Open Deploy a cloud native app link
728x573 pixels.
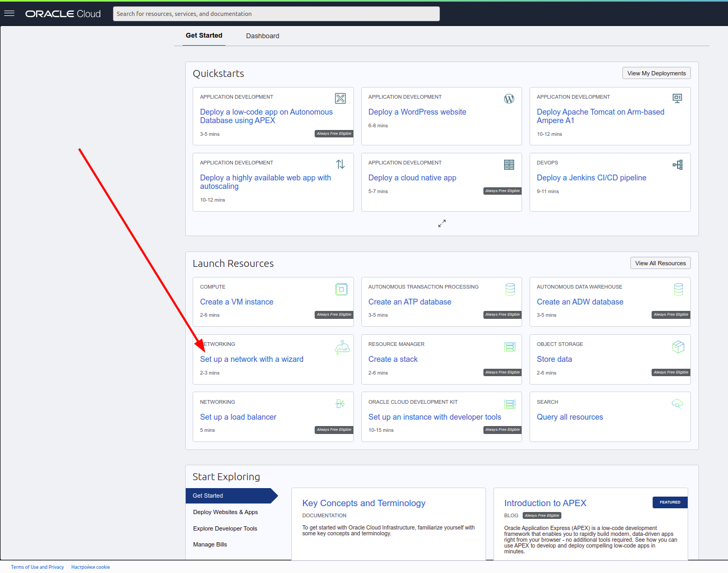click(412, 178)
